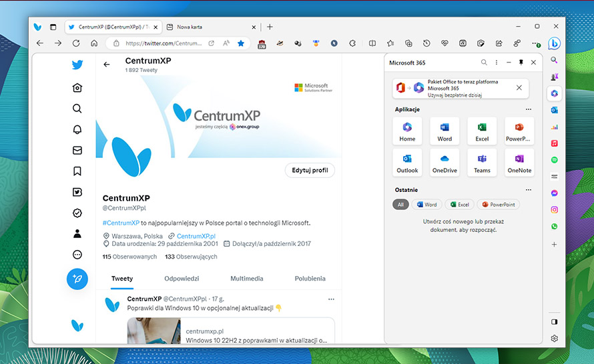Screen dimensions: 594x364
Task: Go to Twitter Home feed icon
Action: tap(77, 88)
